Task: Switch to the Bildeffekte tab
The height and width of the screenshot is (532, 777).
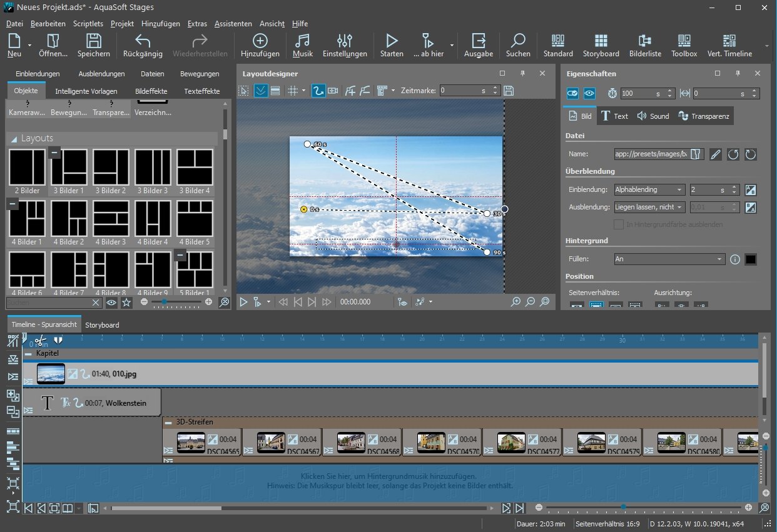Action: [151, 91]
